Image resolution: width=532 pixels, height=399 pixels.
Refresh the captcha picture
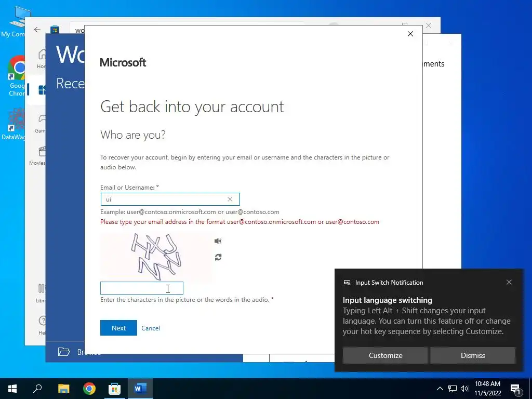(x=218, y=257)
